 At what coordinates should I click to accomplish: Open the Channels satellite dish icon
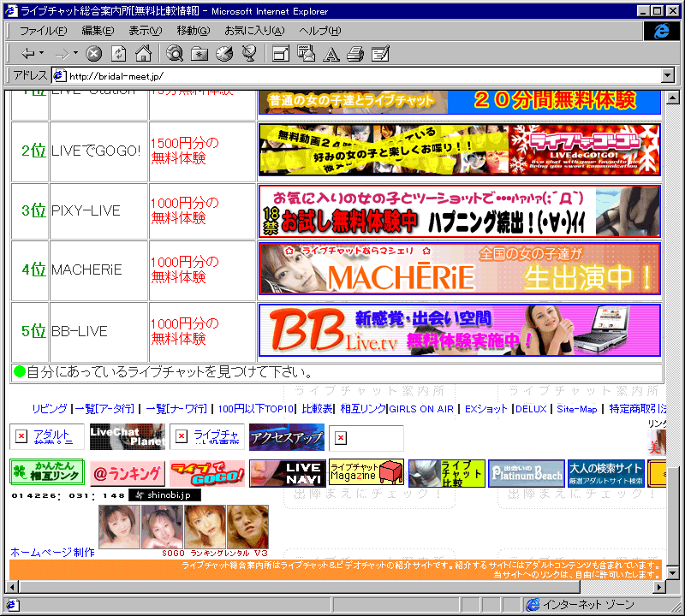click(249, 54)
